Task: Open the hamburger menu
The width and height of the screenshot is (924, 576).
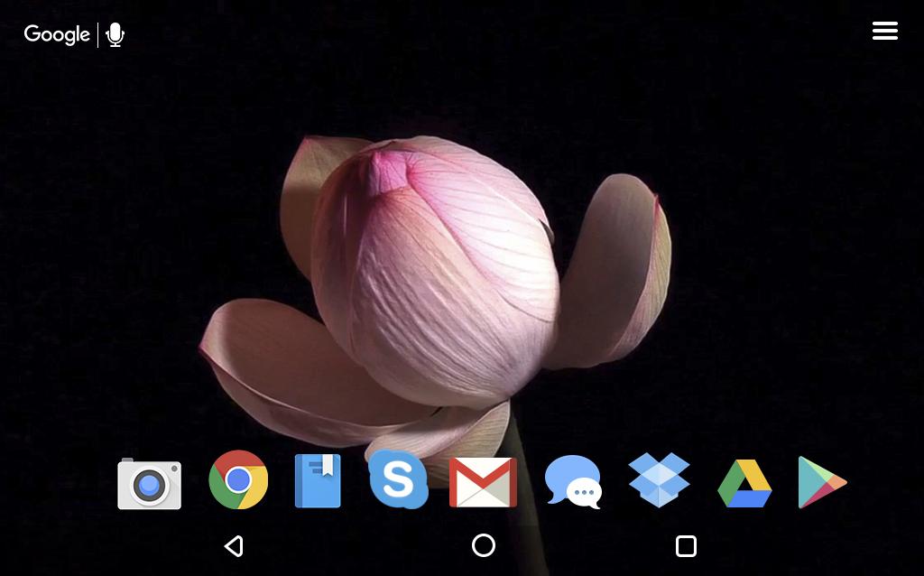Action: (885, 32)
